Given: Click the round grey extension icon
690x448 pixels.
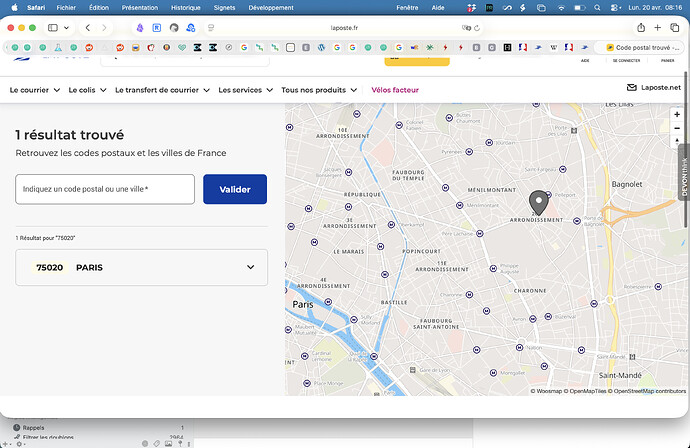Looking at the screenshot, I should coord(174,28).
